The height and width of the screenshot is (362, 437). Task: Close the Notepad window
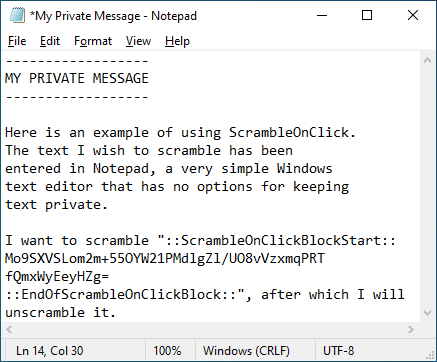coord(413,15)
